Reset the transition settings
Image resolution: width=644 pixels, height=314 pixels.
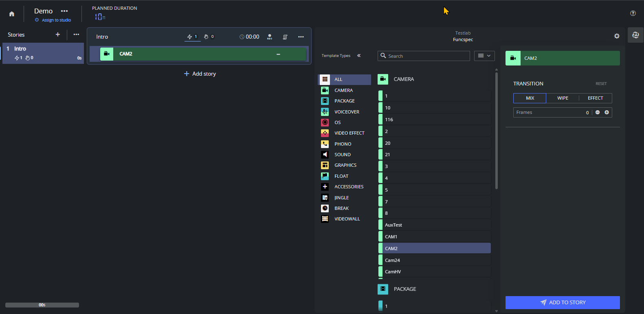[x=601, y=84]
